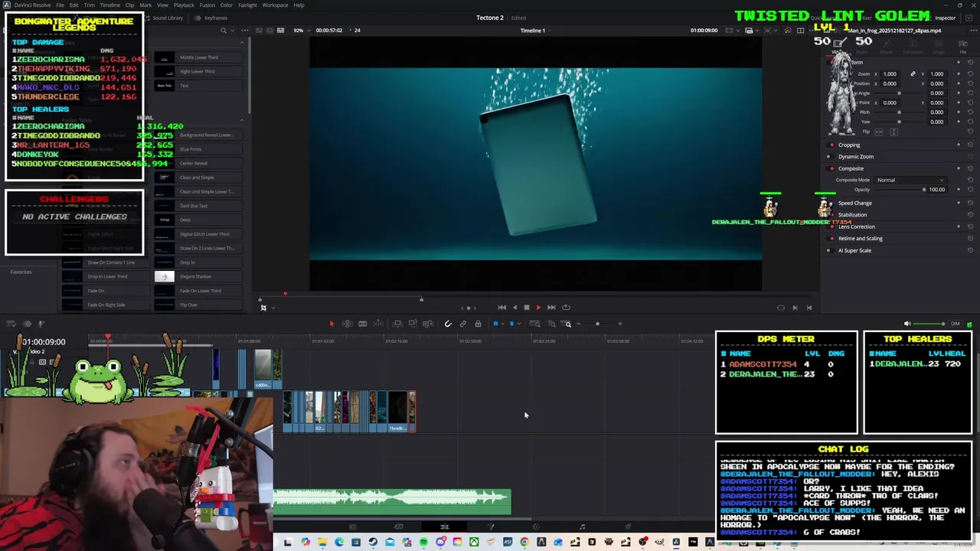
Task: Open the Sound Library panel
Action: [x=164, y=18]
